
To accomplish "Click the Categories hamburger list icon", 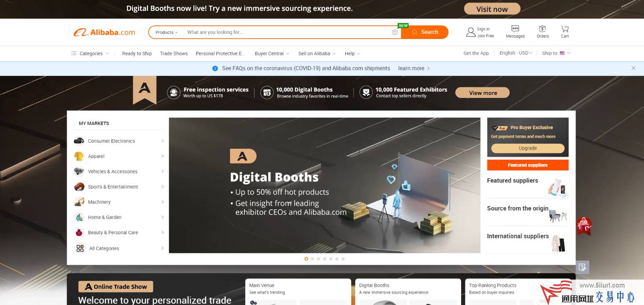I will [x=74, y=53].
